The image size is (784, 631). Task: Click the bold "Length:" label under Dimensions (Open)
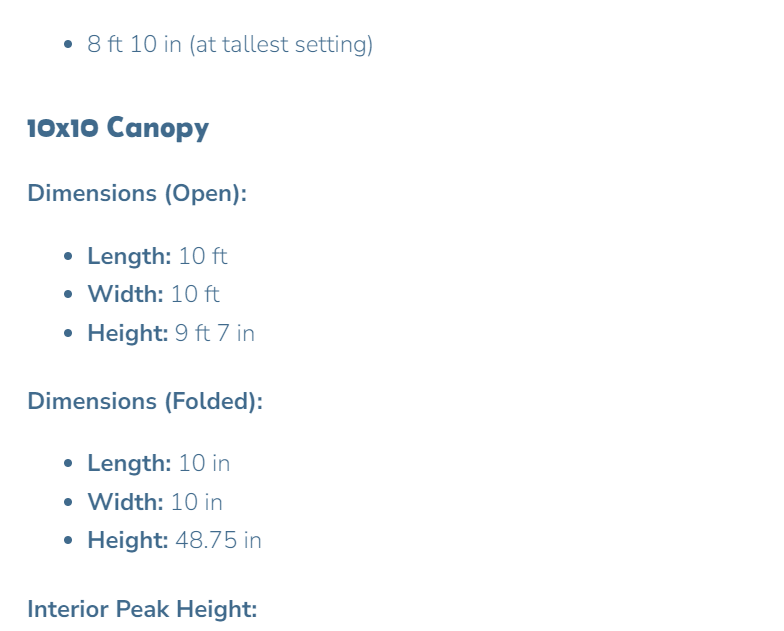click(x=129, y=256)
